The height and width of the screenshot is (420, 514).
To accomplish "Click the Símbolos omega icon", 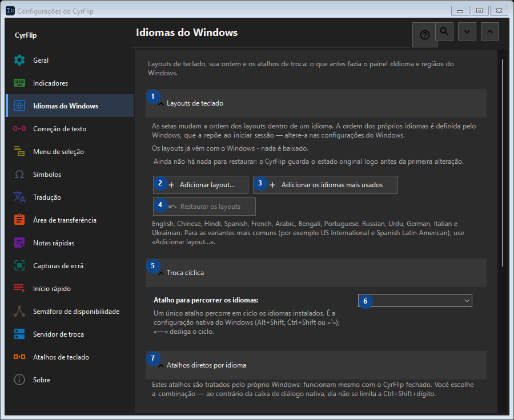I will pyautogui.click(x=19, y=174).
